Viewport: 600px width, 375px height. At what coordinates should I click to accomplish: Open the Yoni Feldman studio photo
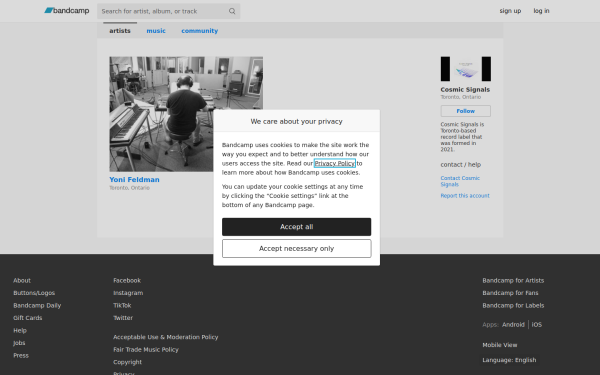[x=186, y=114]
